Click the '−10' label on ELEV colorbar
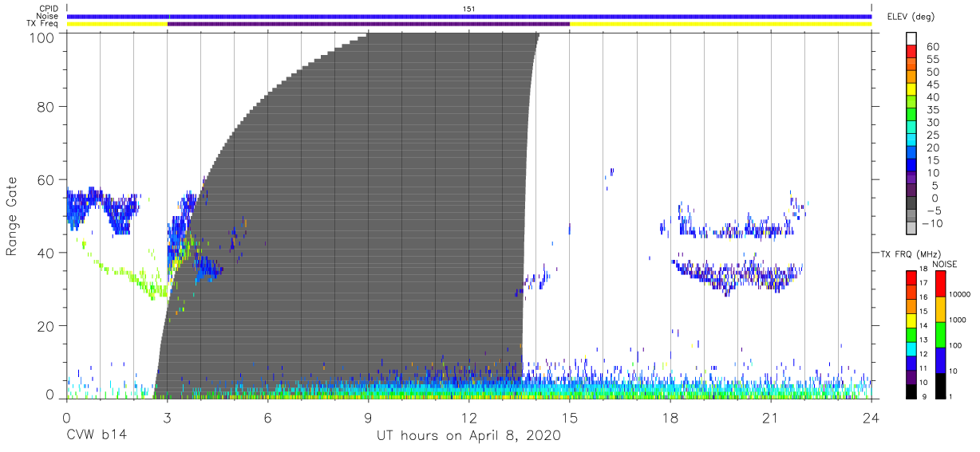The height and width of the screenshot is (452, 980). tap(931, 223)
